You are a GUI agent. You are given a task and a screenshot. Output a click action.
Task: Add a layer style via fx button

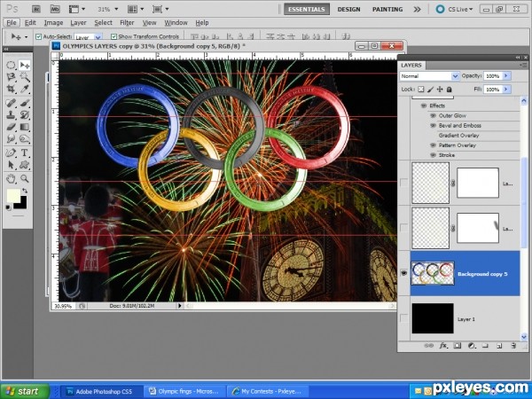443,346
